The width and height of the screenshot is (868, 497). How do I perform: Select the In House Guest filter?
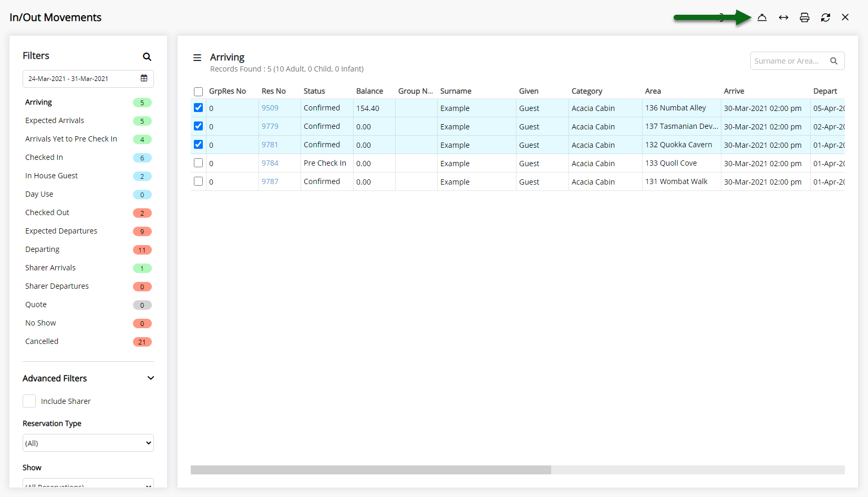click(51, 176)
